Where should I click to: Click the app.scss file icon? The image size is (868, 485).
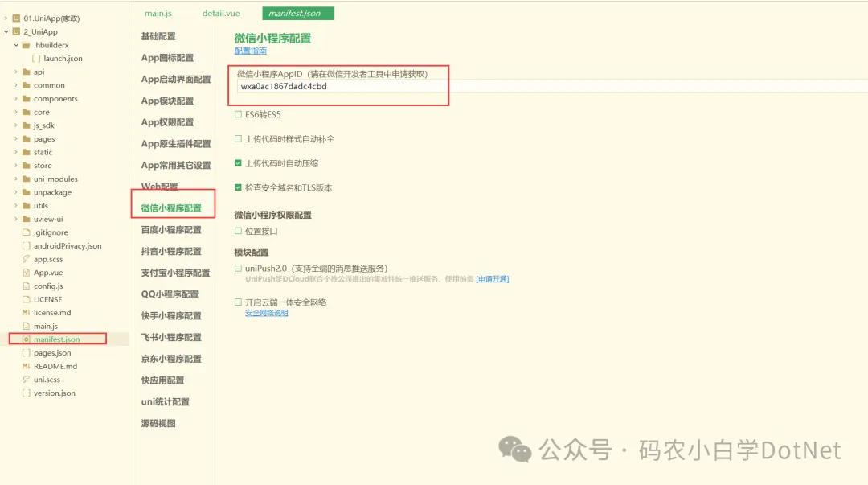coord(26,259)
